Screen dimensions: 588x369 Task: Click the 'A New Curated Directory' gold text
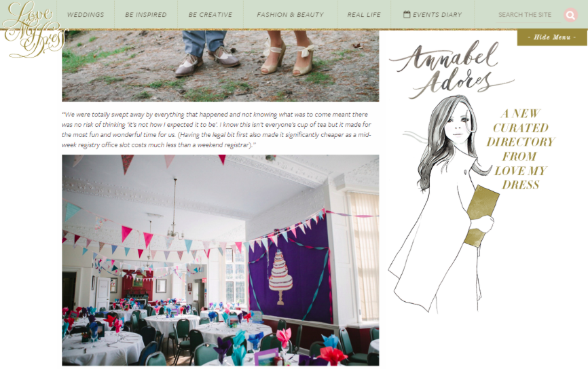point(521,149)
